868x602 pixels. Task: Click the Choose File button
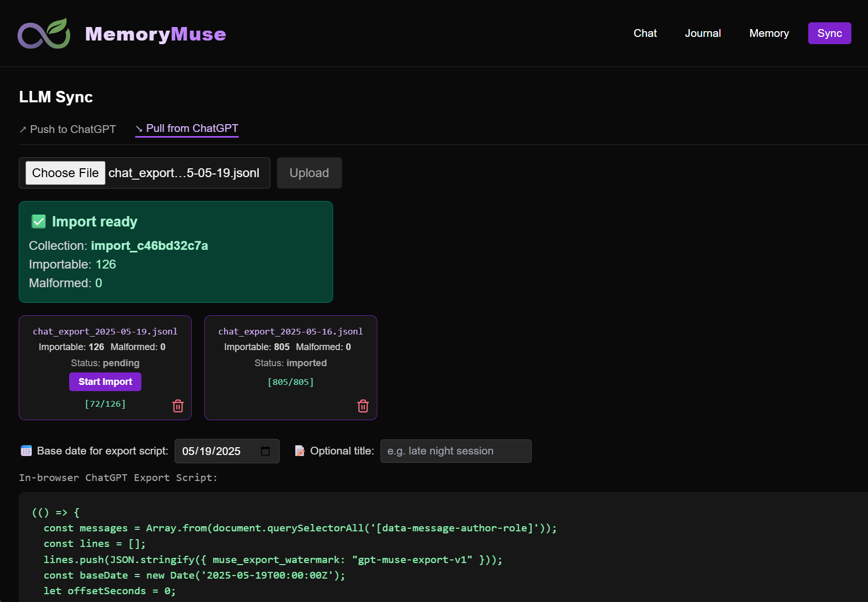[65, 173]
